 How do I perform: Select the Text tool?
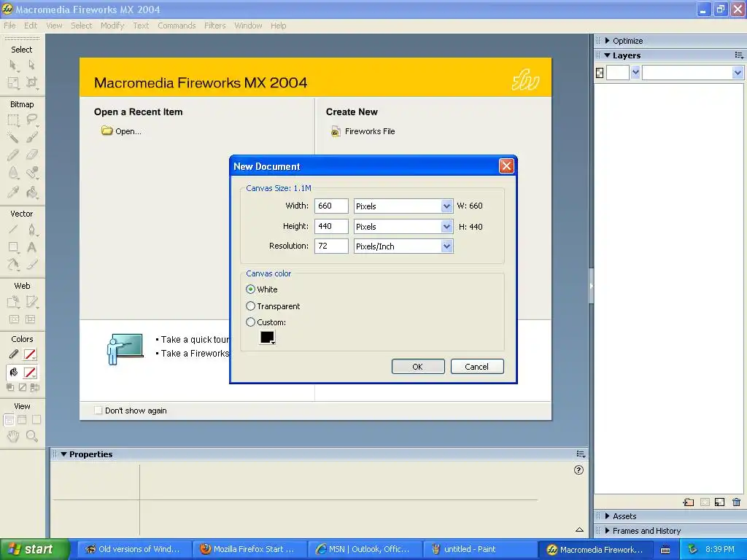(x=31, y=247)
